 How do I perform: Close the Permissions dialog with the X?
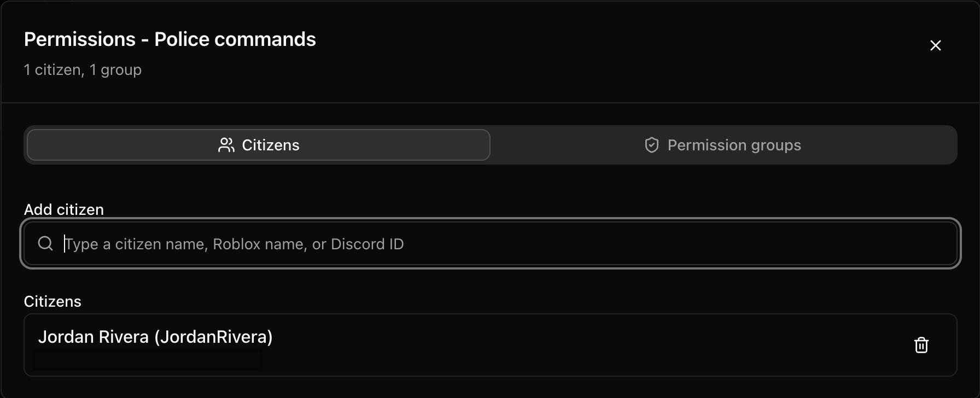tap(936, 45)
